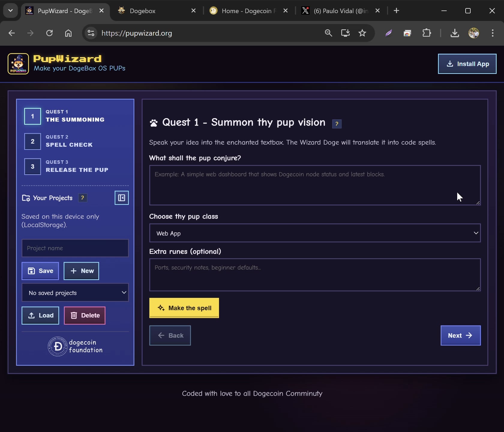Click the zoom magnifier in address bar
The width and height of the screenshot is (504, 432).
click(x=328, y=33)
